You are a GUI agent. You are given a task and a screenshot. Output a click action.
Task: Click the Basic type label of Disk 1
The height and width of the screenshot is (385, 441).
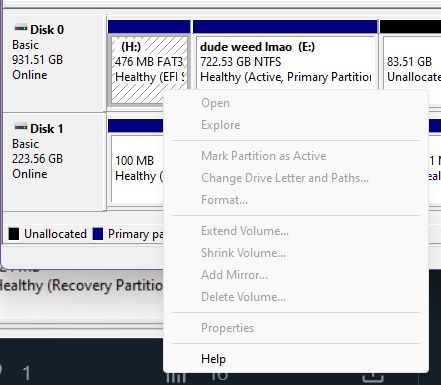tap(25, 144)
